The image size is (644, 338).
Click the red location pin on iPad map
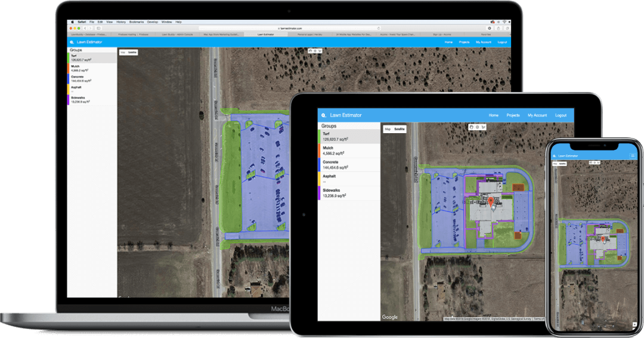(x=491, y=202)
